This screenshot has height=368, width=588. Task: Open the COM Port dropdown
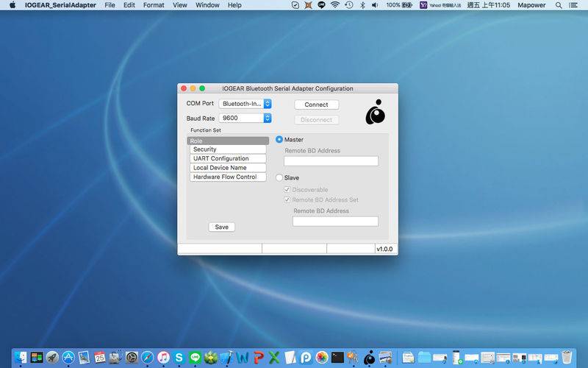[x=245, y=104]
